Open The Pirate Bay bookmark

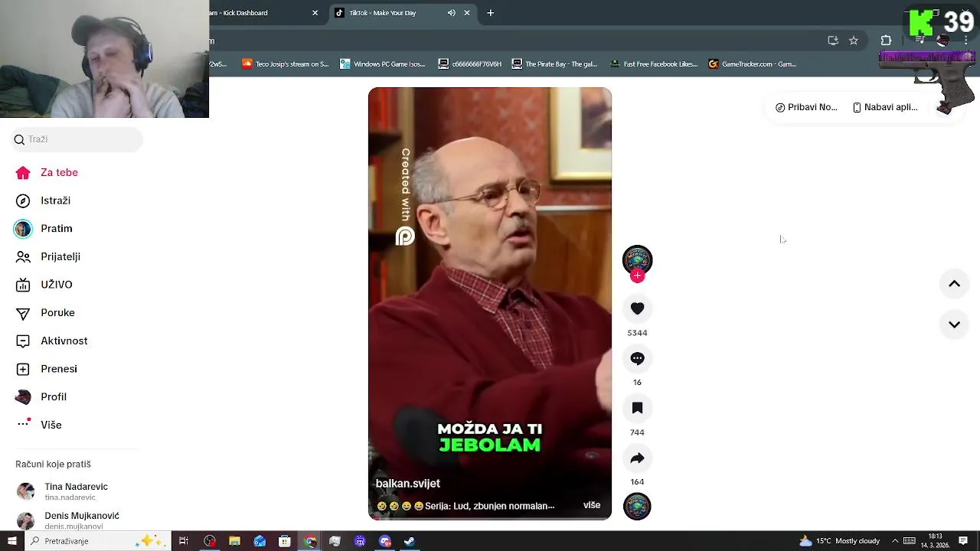[x=555, y=64]
